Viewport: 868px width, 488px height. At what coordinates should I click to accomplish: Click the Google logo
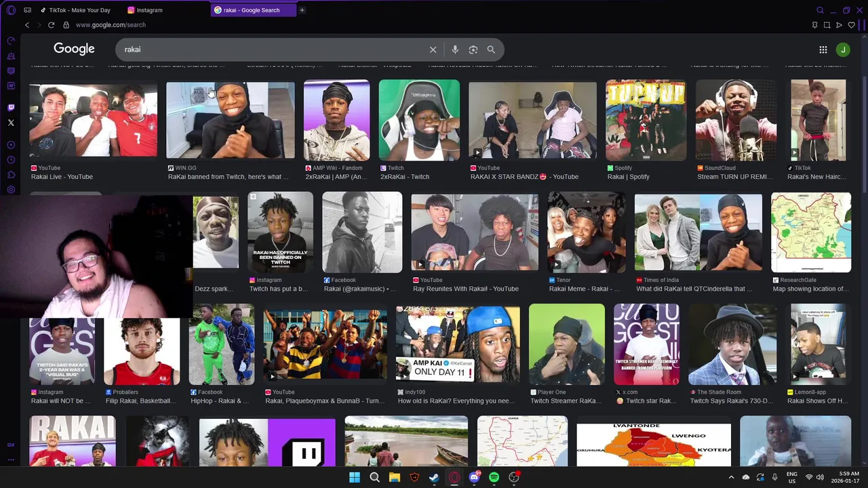(74, 49)
